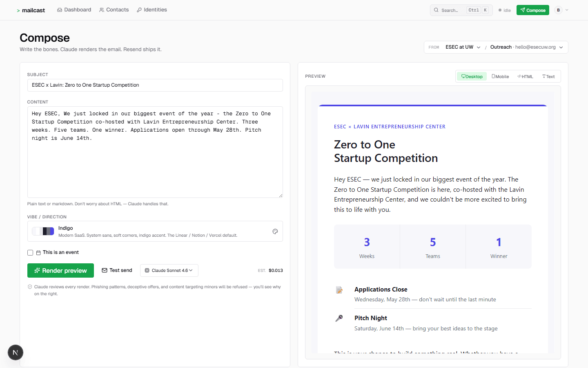This screenshot has width=588, height=368.
Task: Show the plain Text preview tab
Action: pyautogui.click(x=548, y=76)
